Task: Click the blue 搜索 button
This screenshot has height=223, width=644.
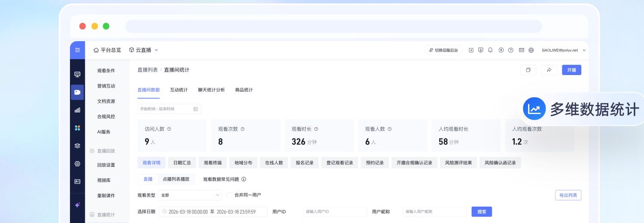Action: pos(482,212)
